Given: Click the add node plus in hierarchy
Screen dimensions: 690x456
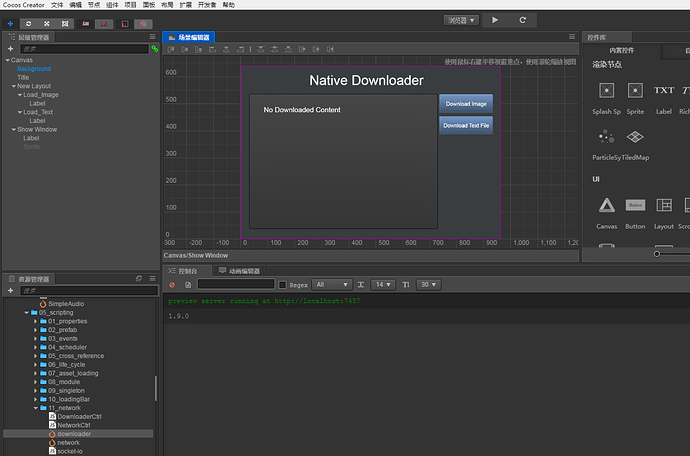Looking at the screenshot, I should tap(11, 49).
